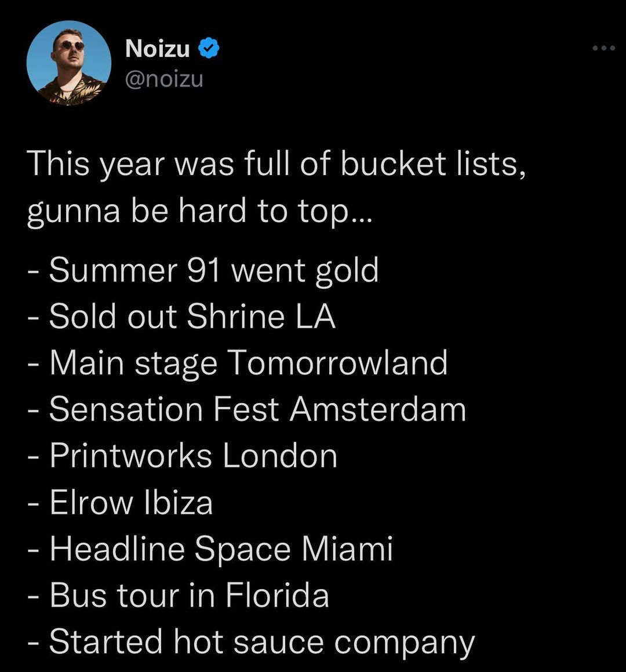Click the word "Amsterdam" in the tweet
Image resolution: width=626 pixels, height=672 pixels.
[x=378, y=409]
